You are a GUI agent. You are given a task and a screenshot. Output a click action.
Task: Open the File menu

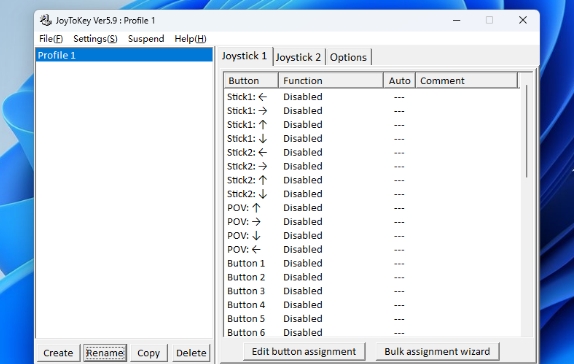pos(51,39)
